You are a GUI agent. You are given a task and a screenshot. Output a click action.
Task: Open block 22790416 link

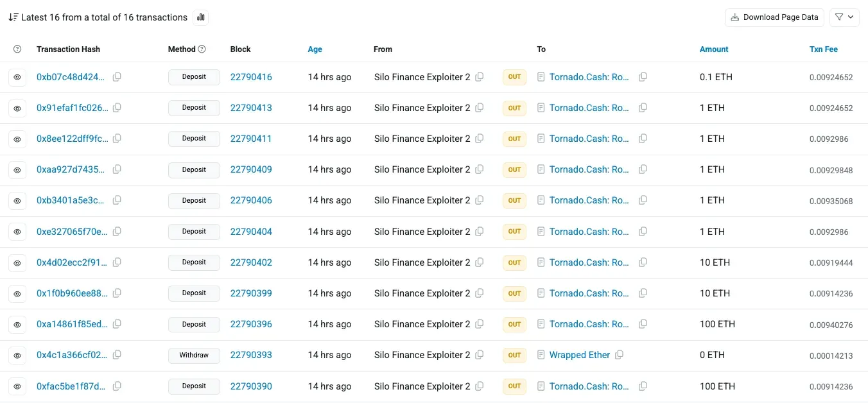(x=251, y=77)
